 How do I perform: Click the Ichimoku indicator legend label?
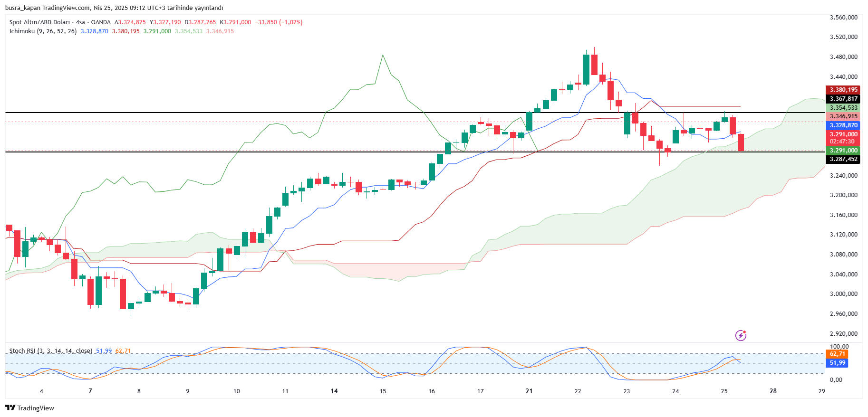click(x=43, y=31)
